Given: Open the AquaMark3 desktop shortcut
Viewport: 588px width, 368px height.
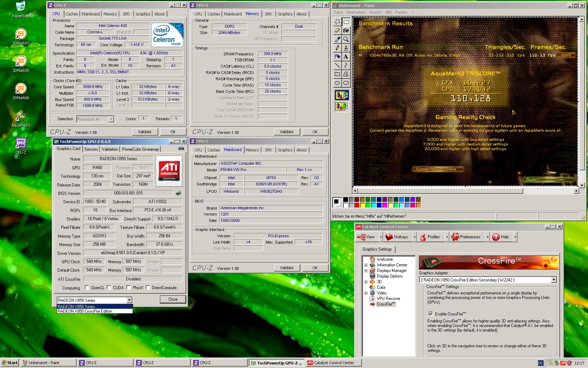Looking at the screenshot, I should (21, 119).
